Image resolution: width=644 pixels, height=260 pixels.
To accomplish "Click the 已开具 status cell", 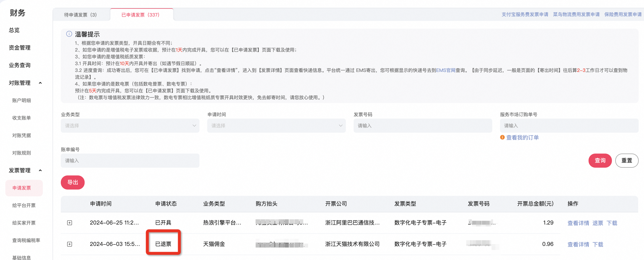I will [163, 223].
